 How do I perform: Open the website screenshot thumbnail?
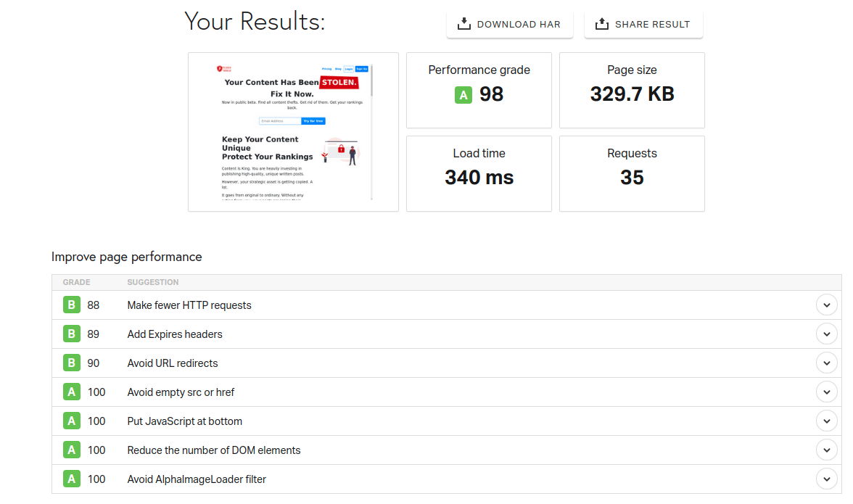point(293,132)
